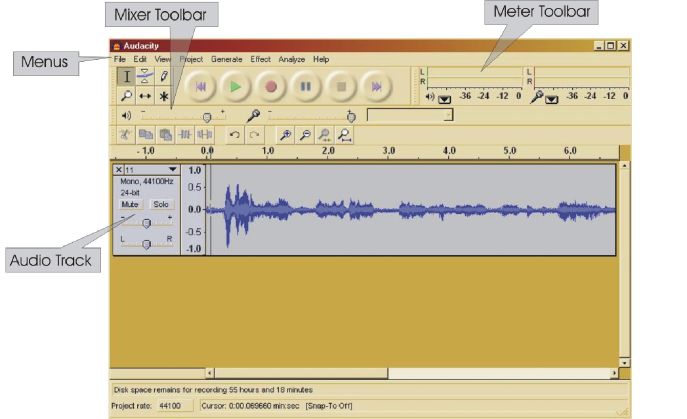Open the View menu
687x419 pixels.
coord(163,59)
